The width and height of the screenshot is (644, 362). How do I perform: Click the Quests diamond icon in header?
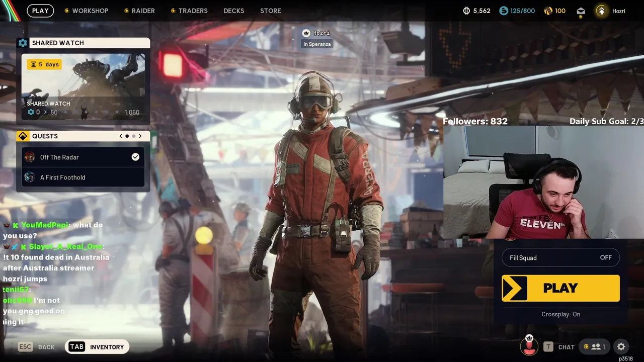point(23,136)
